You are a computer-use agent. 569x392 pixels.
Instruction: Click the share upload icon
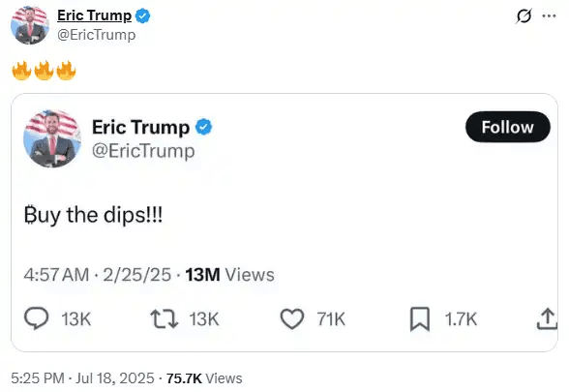point(547,318)
